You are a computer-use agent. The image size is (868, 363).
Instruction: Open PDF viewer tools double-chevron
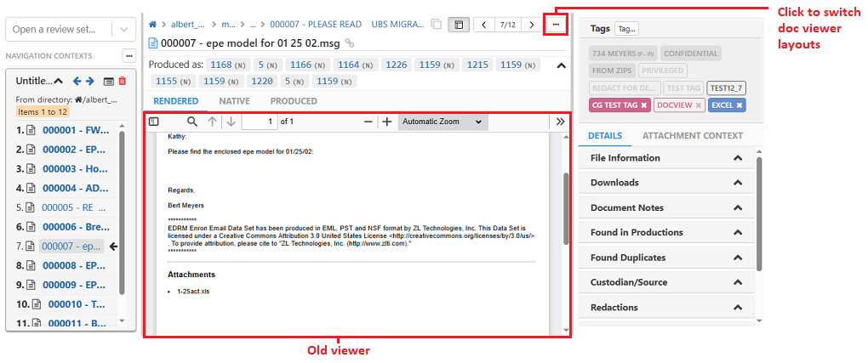tap(560, 122)
